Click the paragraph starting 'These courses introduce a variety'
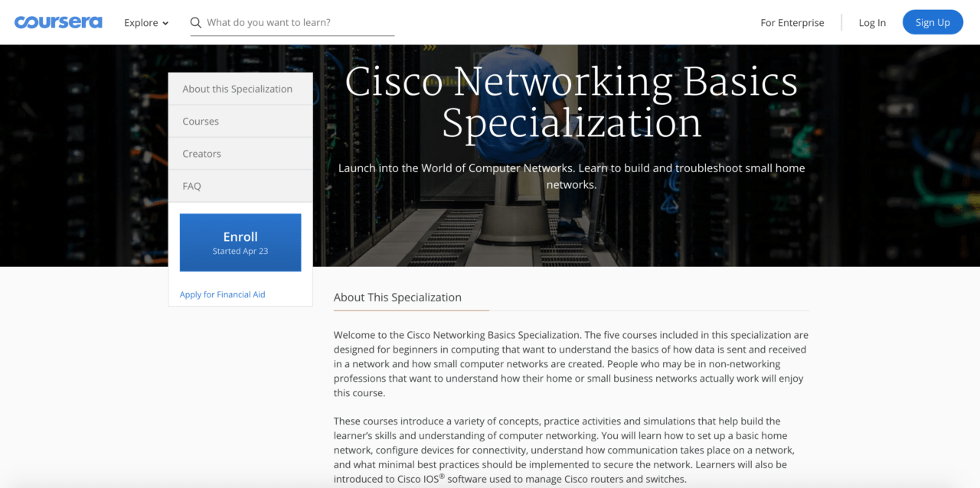The width and height of the screenshot is (980, 488). coord(564,451)
